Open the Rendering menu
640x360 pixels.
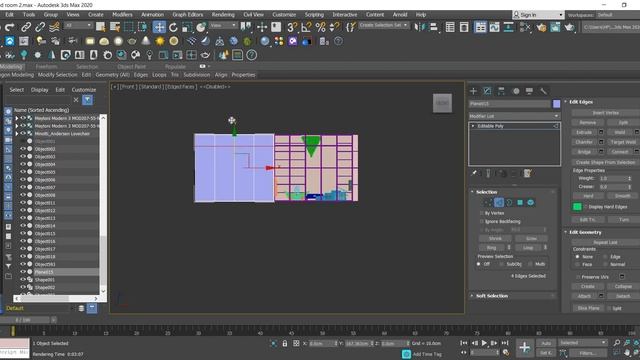coord(223,14)
